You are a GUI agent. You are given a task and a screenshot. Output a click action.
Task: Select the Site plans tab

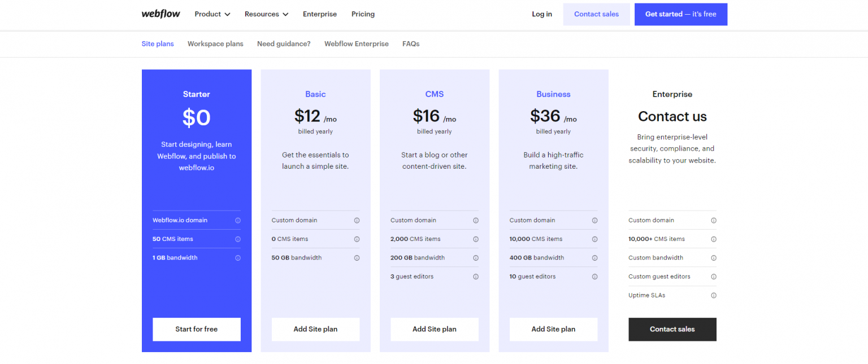click(x=158, y=43)
